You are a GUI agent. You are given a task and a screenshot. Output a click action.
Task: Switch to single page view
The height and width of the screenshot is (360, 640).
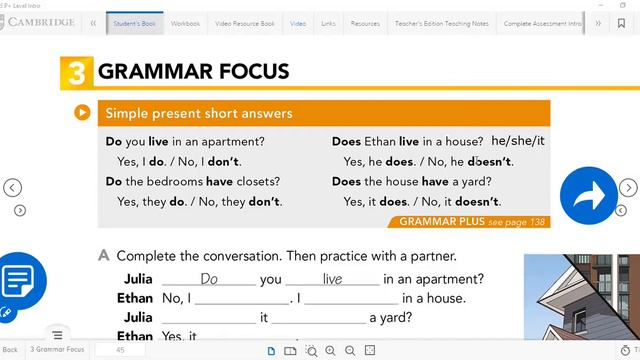coord(271,351)
